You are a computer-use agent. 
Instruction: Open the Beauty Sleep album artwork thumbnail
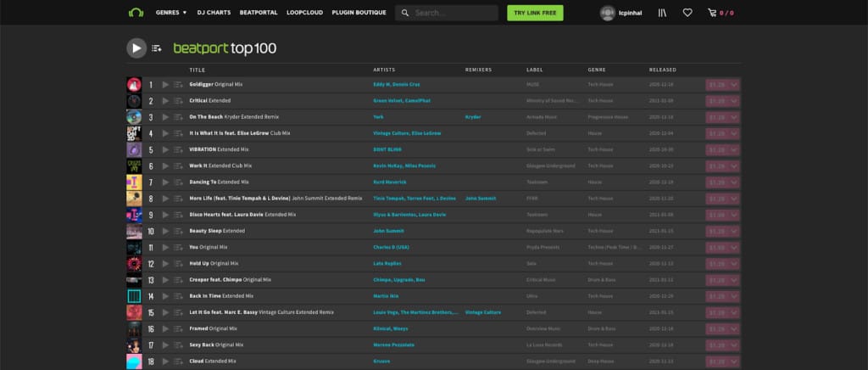[x=134, y=231]
